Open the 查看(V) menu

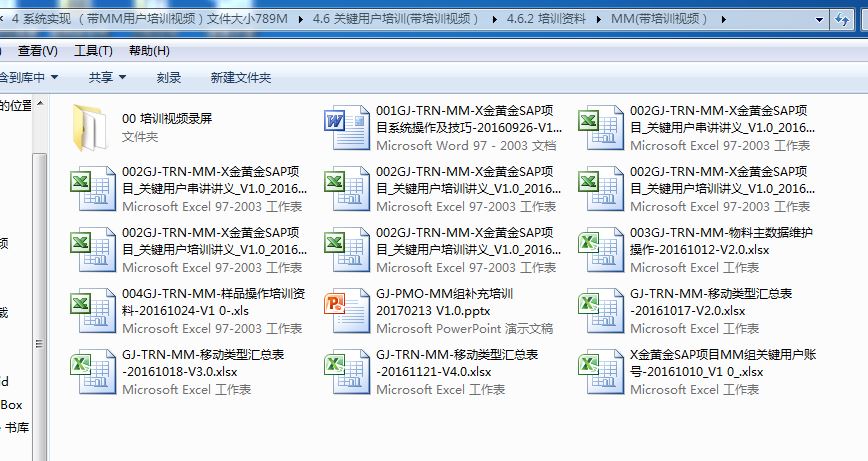tap(38, 51)
